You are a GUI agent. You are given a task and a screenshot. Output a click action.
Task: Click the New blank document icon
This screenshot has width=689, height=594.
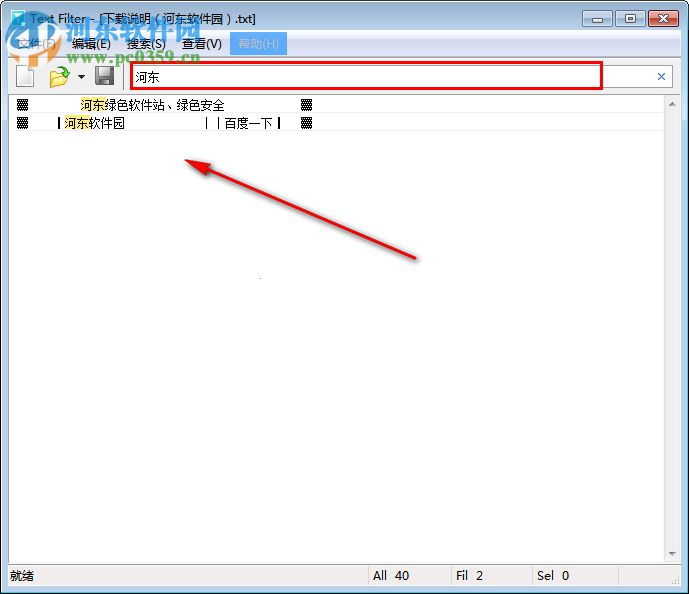[25, 76]
